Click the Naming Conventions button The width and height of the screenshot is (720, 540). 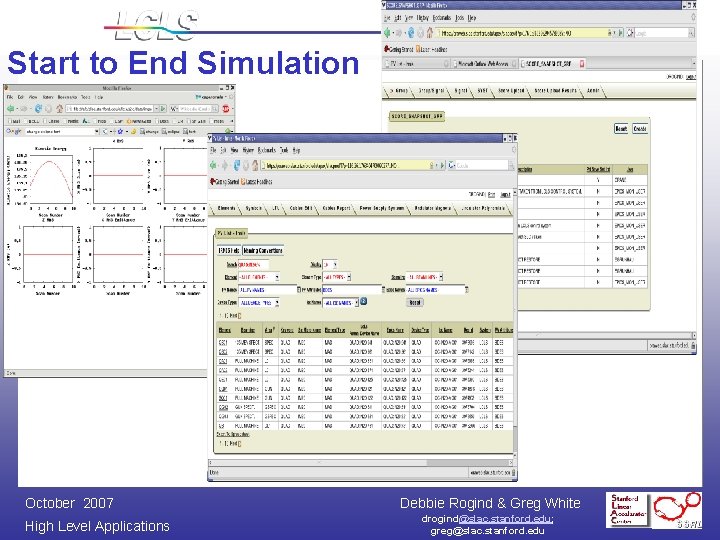pyautogui.click(x=263, y=251)
